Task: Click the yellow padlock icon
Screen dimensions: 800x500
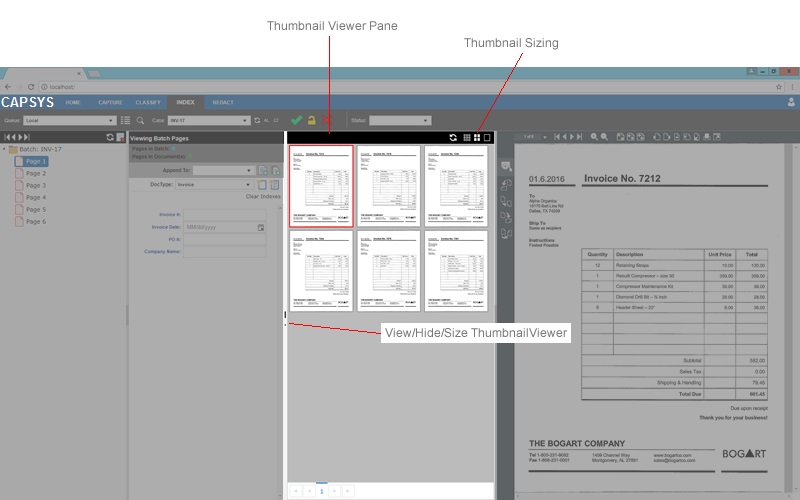Action: (x=311, y=121)
